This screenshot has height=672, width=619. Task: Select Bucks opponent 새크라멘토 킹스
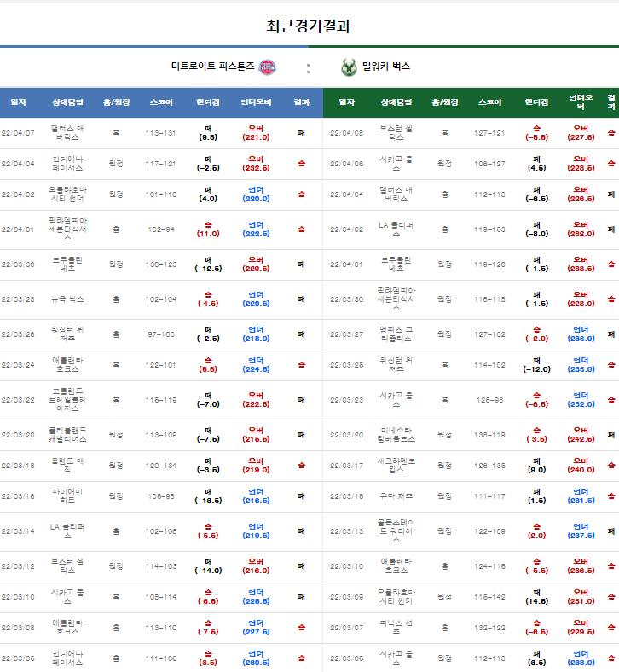coord(396,465)
